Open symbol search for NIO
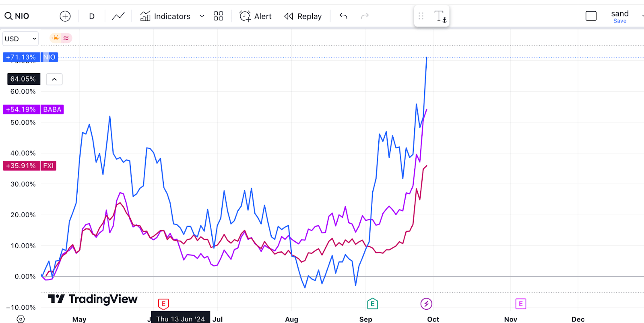This screenshot has height=323, width=644. tap(17, 16)
